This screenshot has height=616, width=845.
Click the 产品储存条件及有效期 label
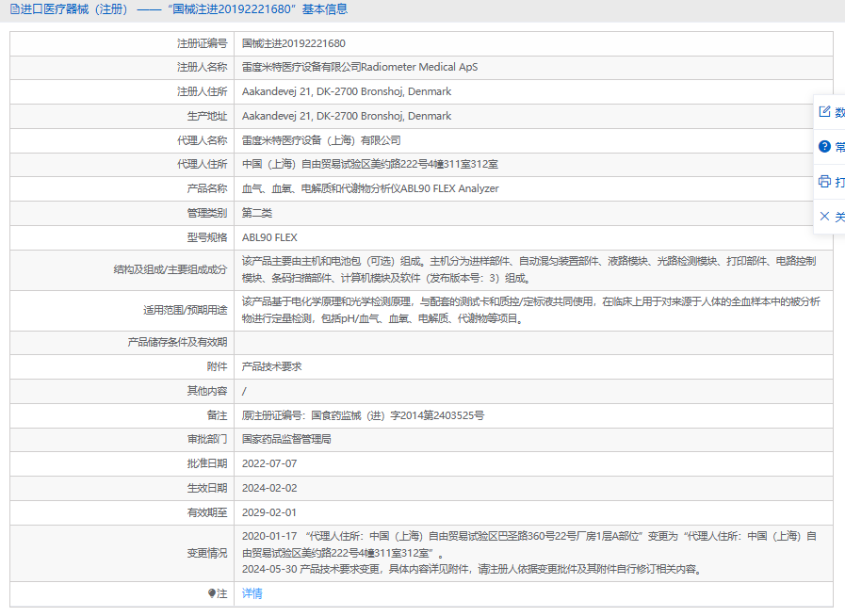[177, 342]
